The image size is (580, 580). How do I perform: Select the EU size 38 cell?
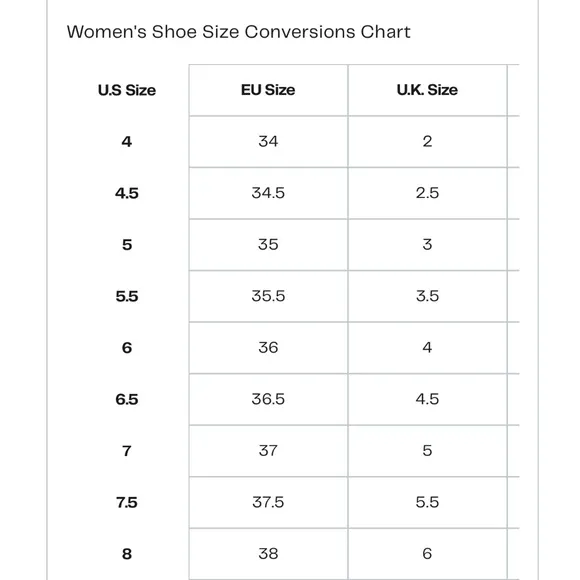pos(268,554)
